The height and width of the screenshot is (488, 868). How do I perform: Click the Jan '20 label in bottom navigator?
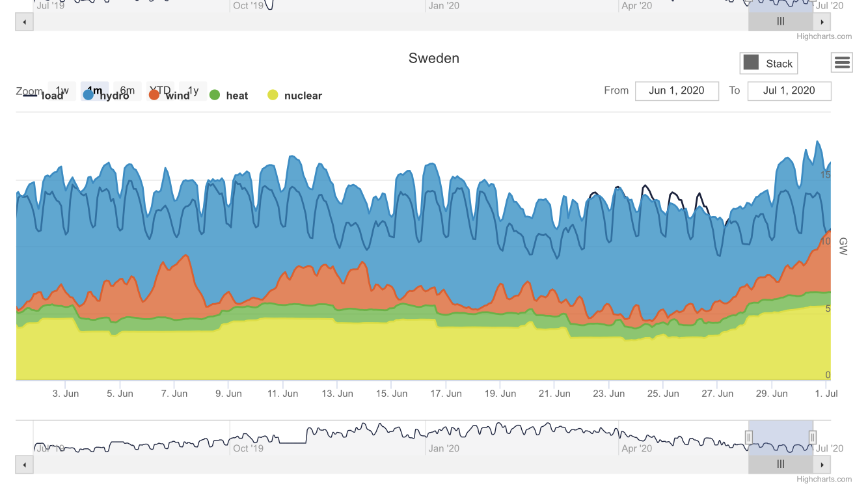[x=444, y=448]
